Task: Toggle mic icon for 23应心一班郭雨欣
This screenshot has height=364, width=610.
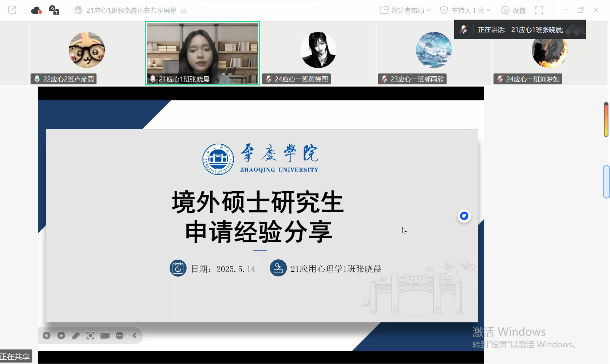Action: tap(384, 79)
